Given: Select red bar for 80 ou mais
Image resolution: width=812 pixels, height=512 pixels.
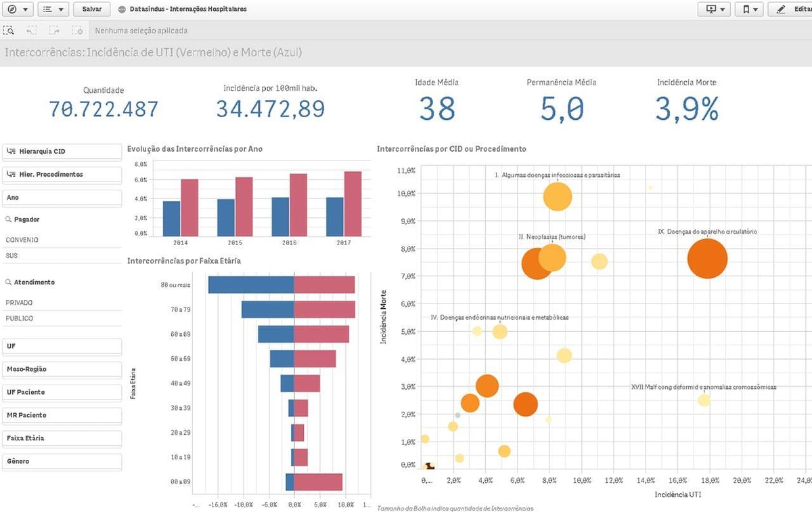Looking at the screenshot, I should click(325, 285).
